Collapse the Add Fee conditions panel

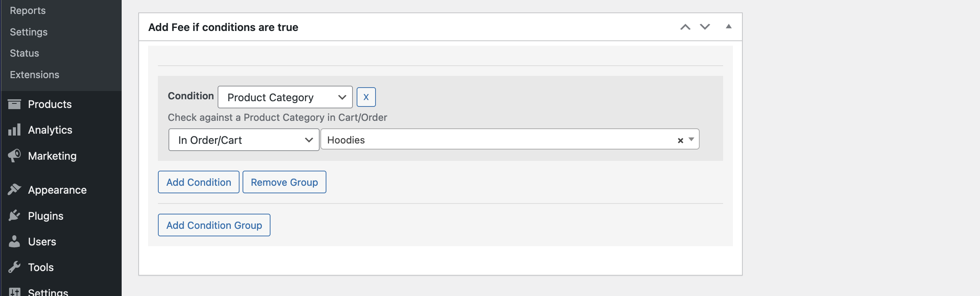[x=728, y=26]
